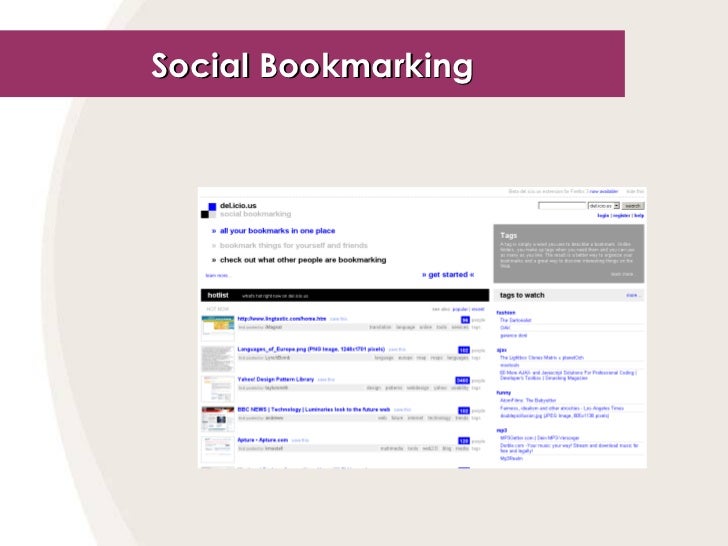The image size is (728, 546).
Task: Click 'now available' Firefox extension link
Action: [604, 191]
